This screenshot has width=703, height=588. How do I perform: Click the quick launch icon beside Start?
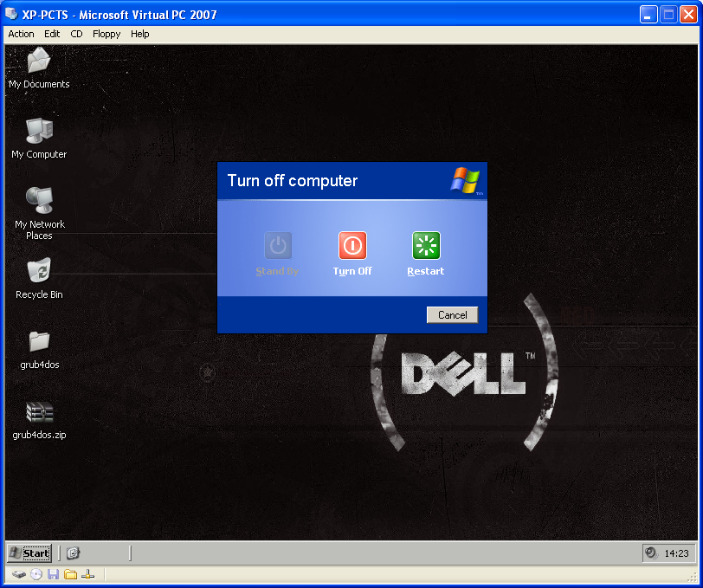(73, 553)
